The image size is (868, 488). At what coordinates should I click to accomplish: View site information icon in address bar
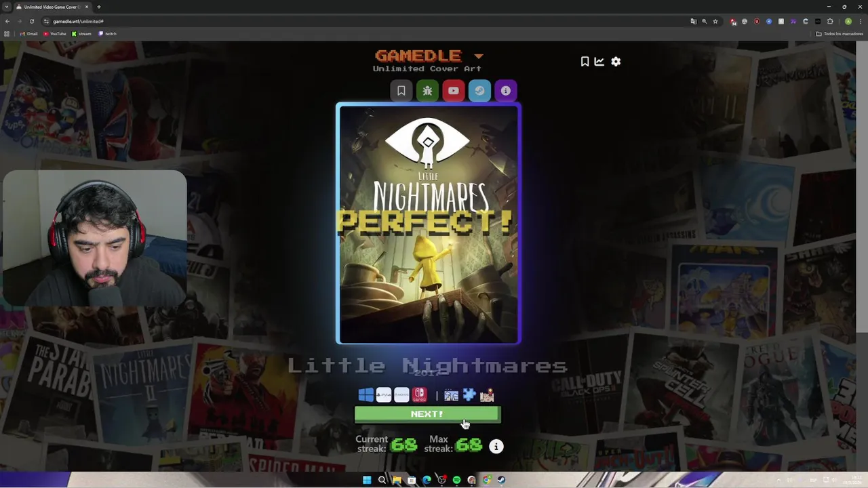[46, 21]
